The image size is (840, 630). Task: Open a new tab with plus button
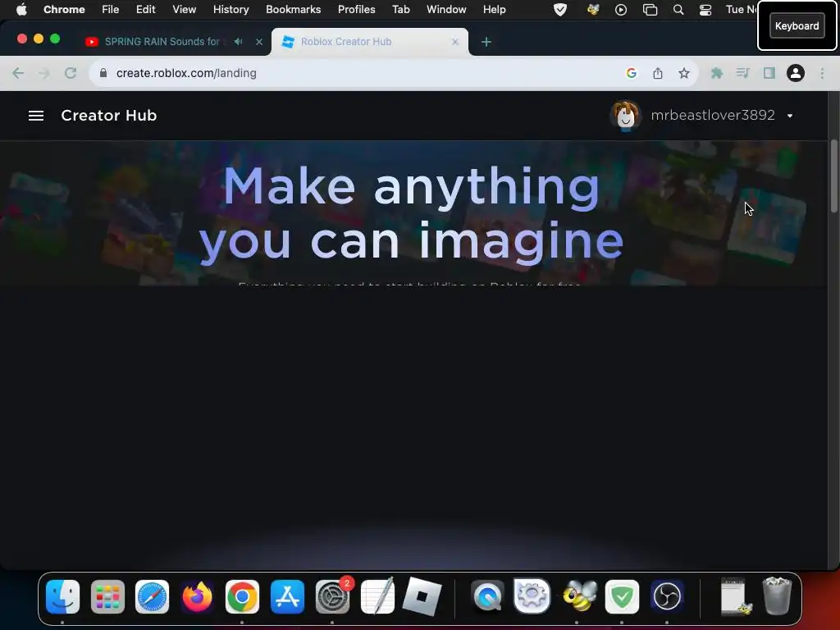(486, 42)
